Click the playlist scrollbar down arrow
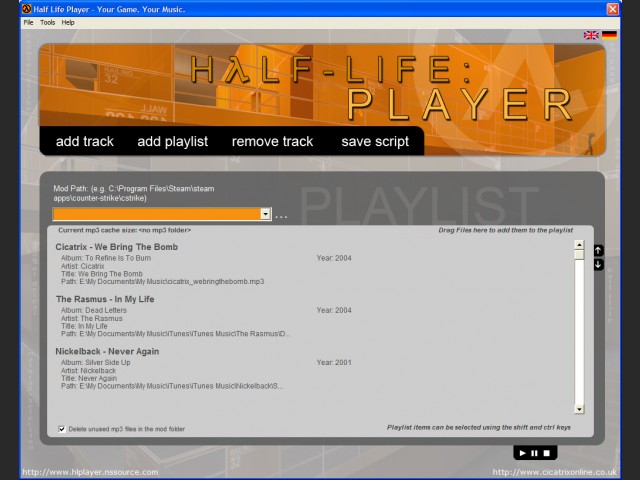 pyautogui.click(x=579, y=409)
